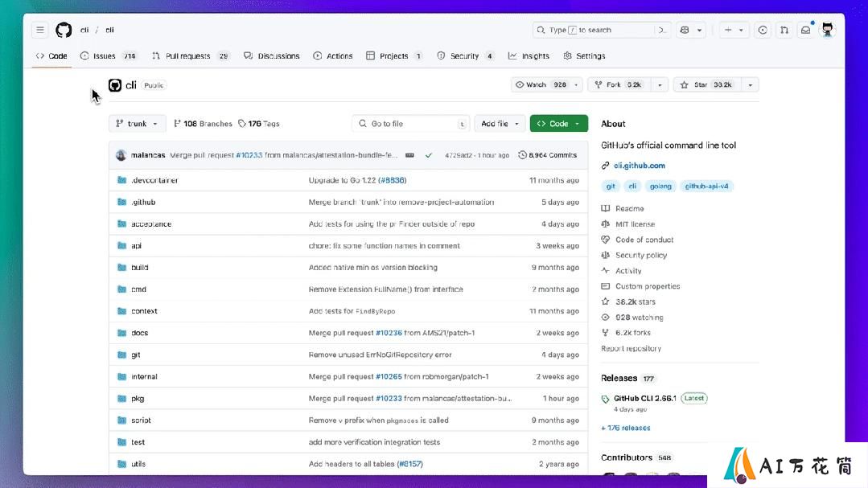Open the notifications inbox icon
The width and height of the screenshot is (868, 488).
point(806,30)
